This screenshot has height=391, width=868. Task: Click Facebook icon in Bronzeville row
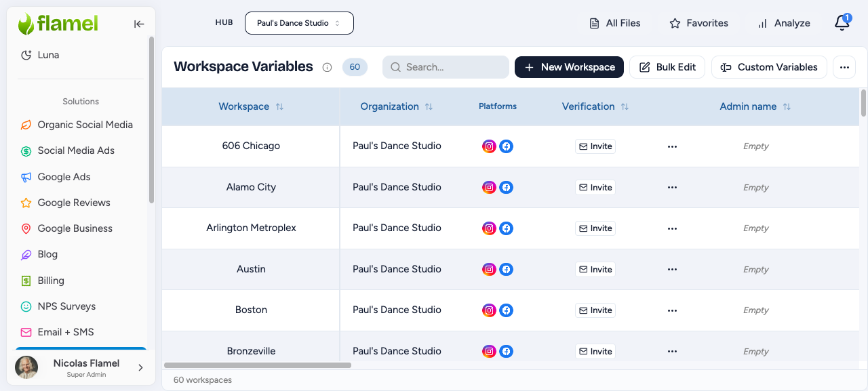[x=506, y=352]
